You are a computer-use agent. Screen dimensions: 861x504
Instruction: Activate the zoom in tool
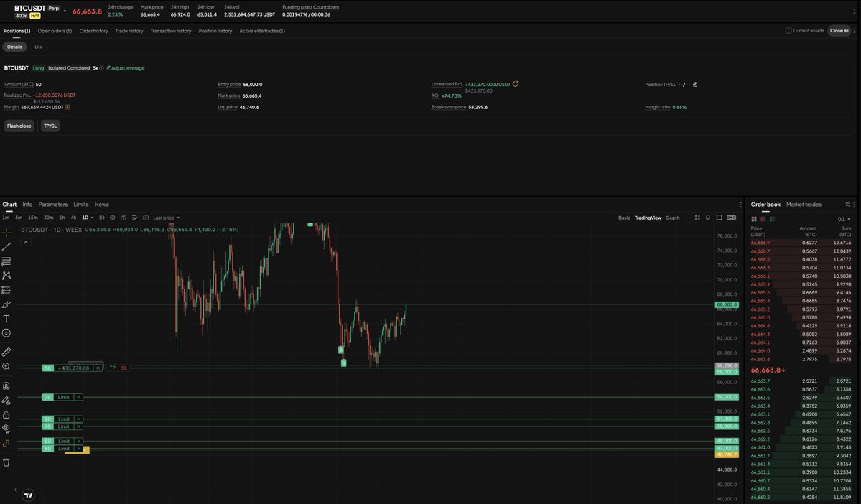tap(6, 367)
